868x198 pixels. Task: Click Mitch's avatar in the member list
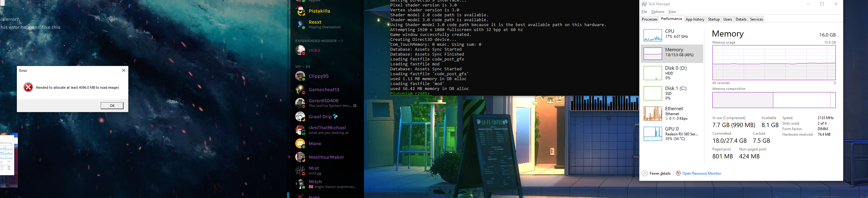[300, 184]
